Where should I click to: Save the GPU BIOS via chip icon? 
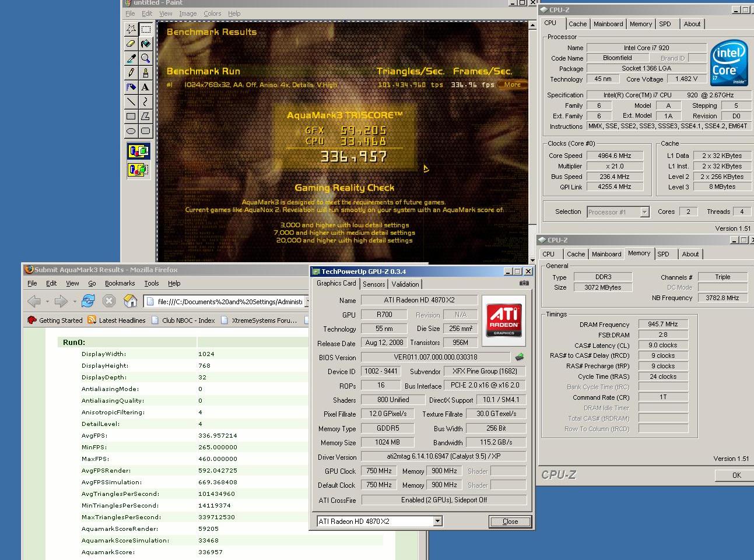(x=519, y=357)
